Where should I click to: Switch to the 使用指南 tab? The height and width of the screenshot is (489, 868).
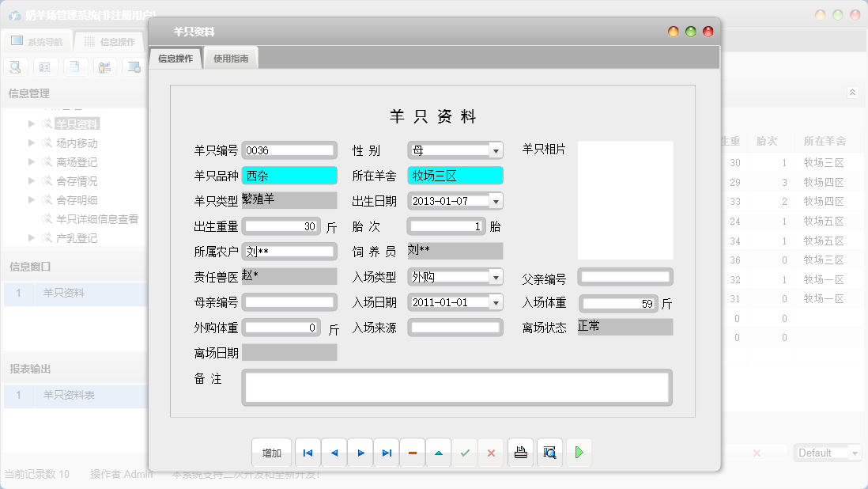[230, 57]
